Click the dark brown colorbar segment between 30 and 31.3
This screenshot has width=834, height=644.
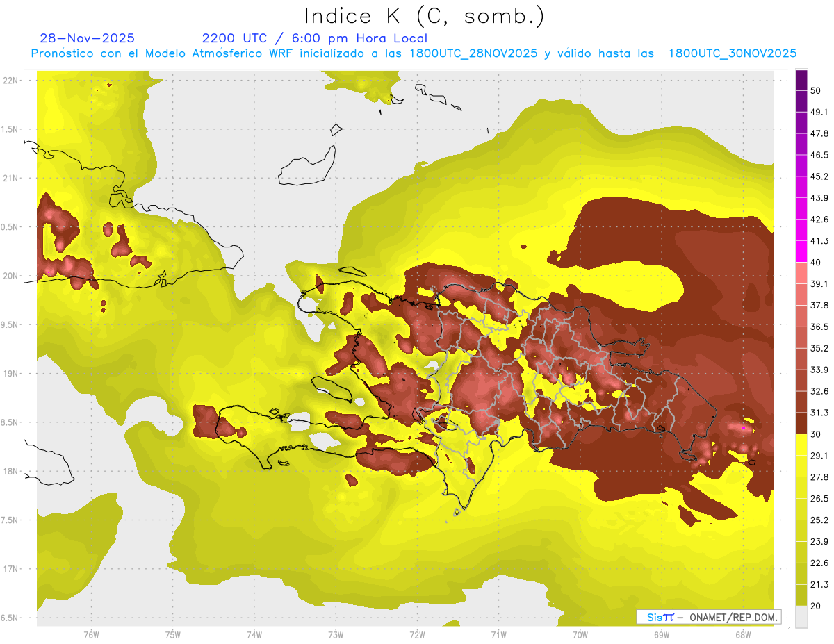(x=801, y=423)
